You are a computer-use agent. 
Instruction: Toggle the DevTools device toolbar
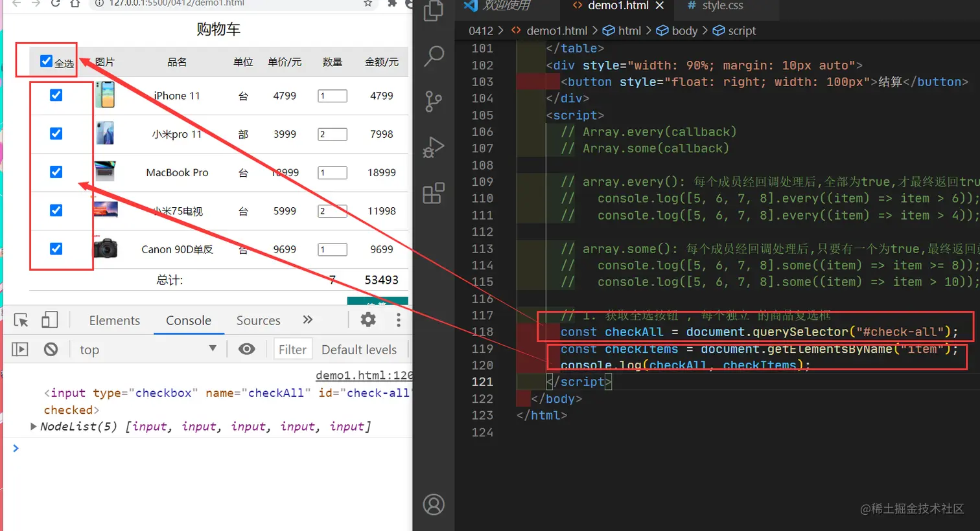pyautogui.click(x=49, y=320)
